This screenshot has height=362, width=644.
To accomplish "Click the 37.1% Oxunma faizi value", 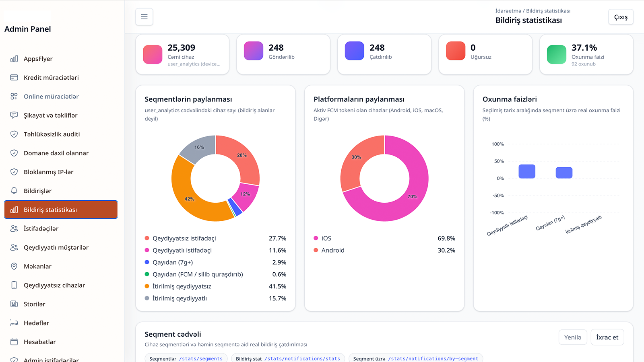I will (x=584, y=47).
